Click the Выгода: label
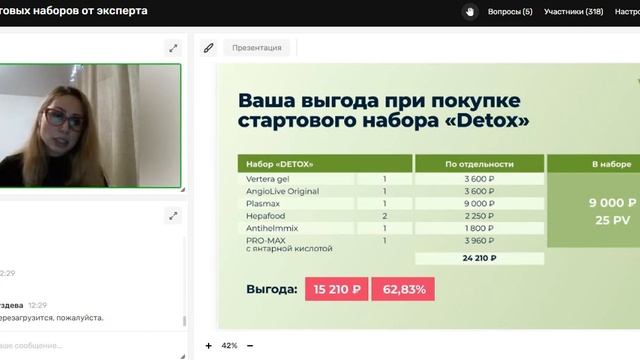The width and height of the screenshot is (640, 360). (x=272, y=289)
